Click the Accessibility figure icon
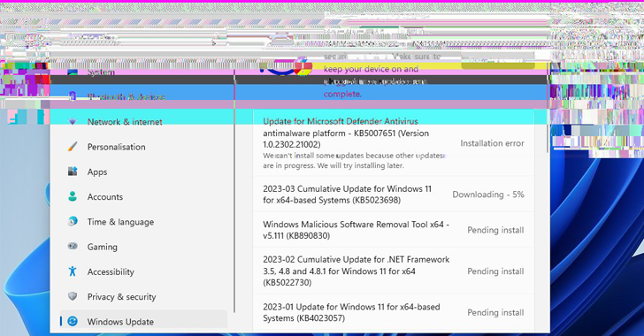The width and height of the screenshot is (644, 336). (x=73, y=271)
